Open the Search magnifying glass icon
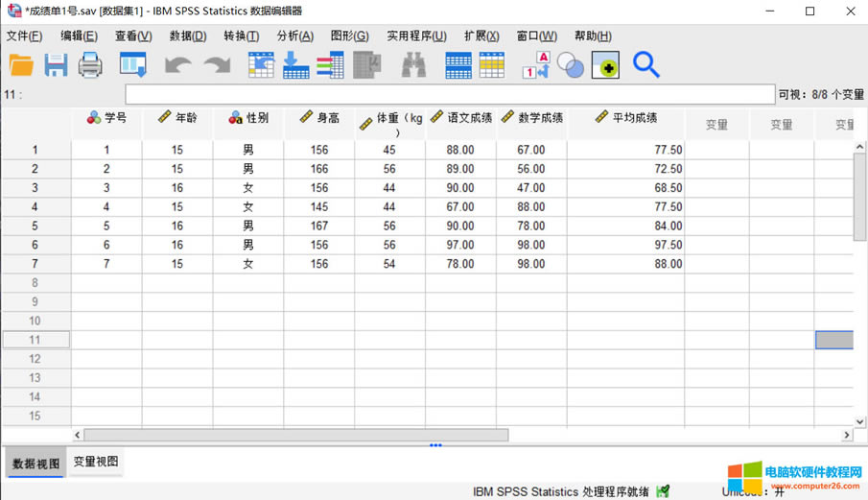Screen dimensions: 868x500 (x=646, y=65)
